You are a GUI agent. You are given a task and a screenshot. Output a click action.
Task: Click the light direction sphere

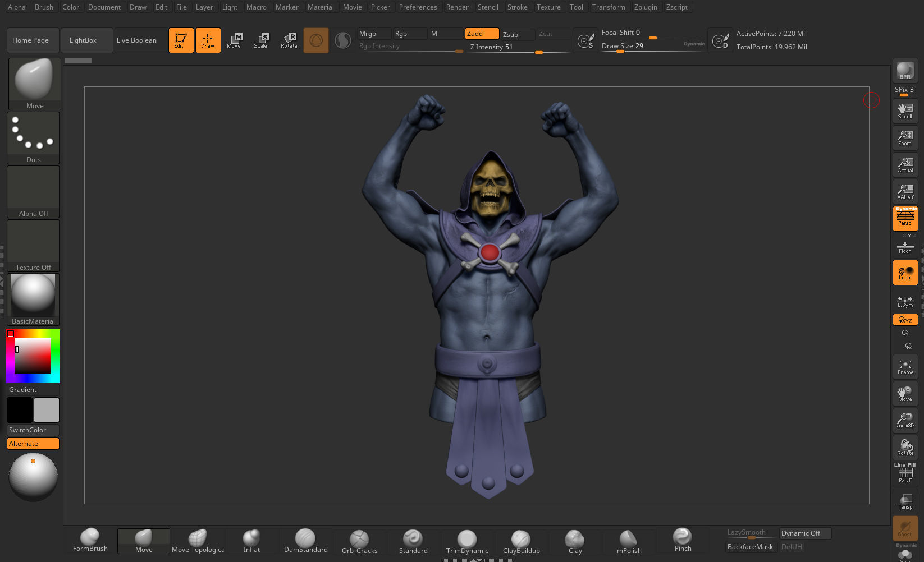33,477
